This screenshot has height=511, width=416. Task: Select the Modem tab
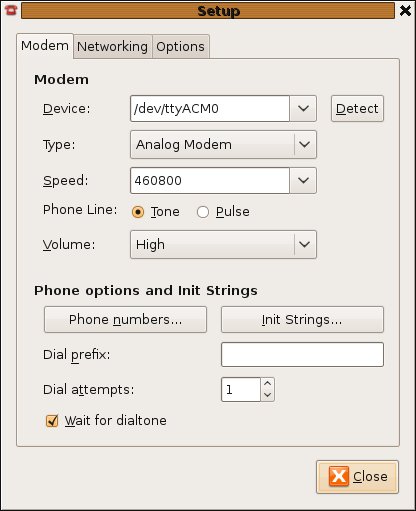(45, 46)
